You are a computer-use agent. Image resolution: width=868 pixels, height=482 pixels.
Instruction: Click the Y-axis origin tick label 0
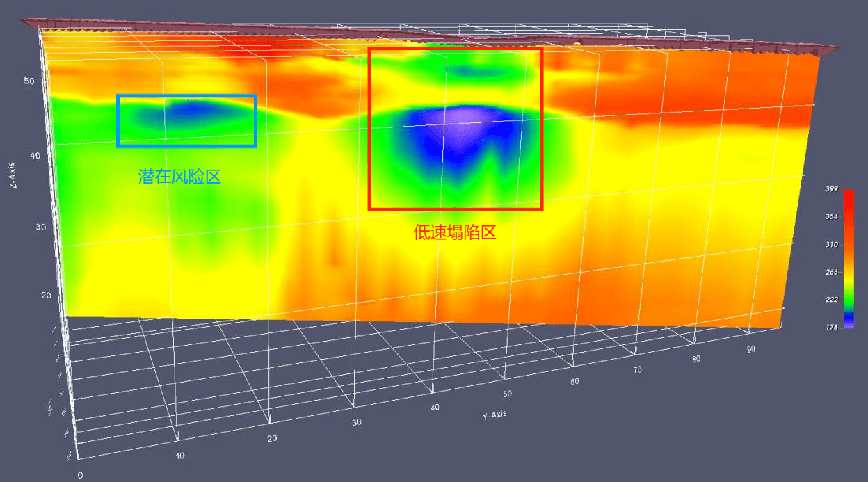tap(80, 475)
